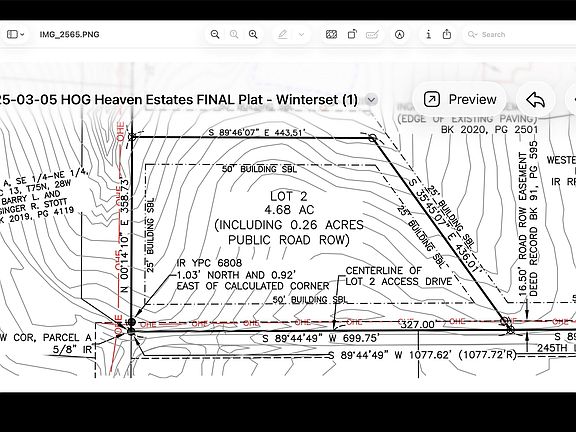
Task: Click the actual size magnifier icon
Action: [x=234, y=35]
